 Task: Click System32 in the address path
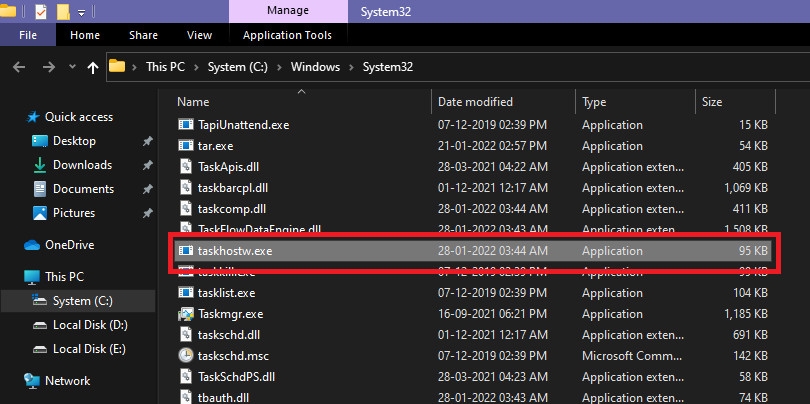click(387, 67)
